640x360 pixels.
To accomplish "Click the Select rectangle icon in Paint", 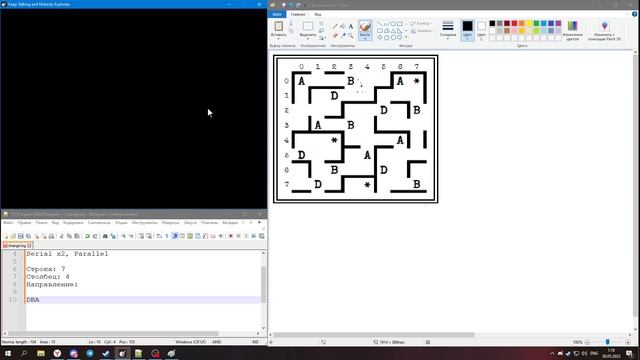I will [x=308, y=27].
